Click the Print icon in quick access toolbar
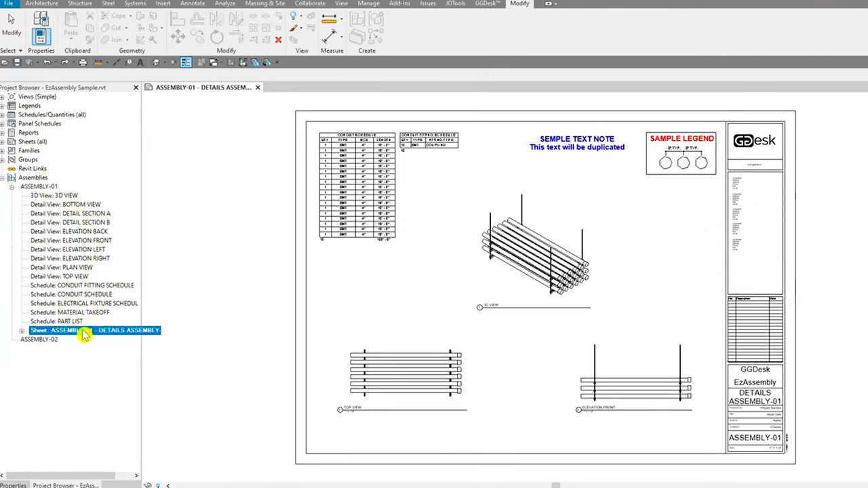 point(83,62)
